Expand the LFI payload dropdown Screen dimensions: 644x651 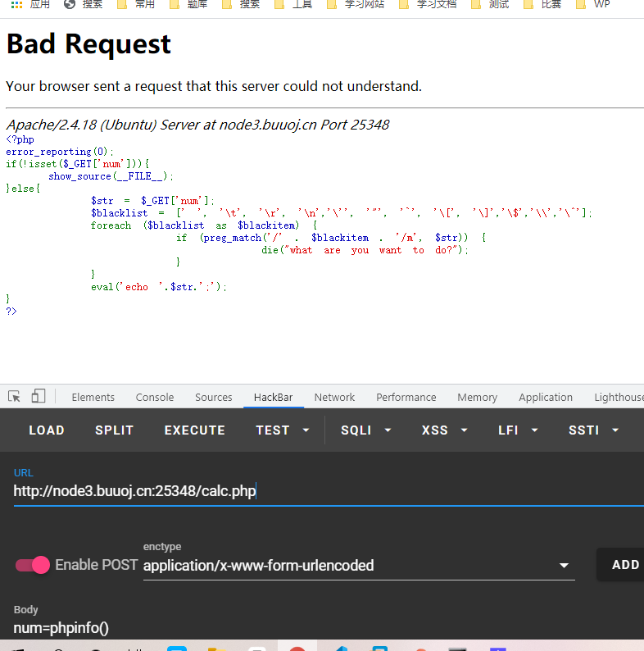click(x=519, y=430)
